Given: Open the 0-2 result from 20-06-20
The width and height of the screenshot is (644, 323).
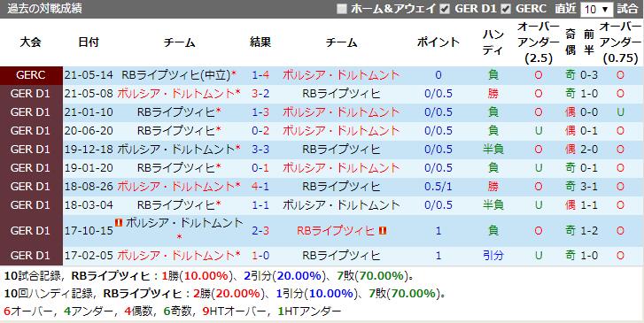Looking at the screenshot, I should [260, 130].
